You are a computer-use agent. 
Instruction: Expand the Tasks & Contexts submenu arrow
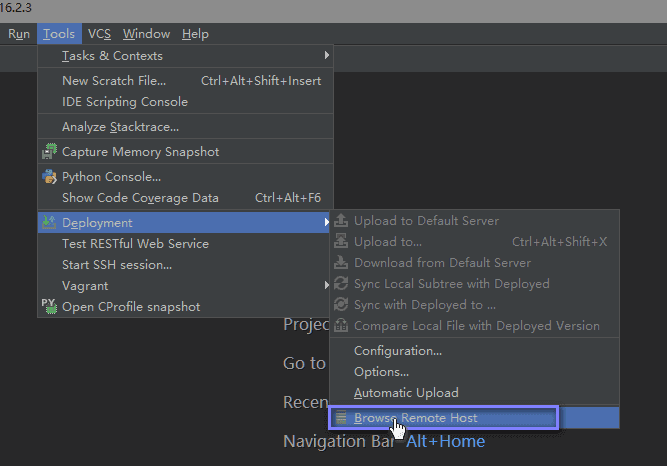(x=326, y=56)
